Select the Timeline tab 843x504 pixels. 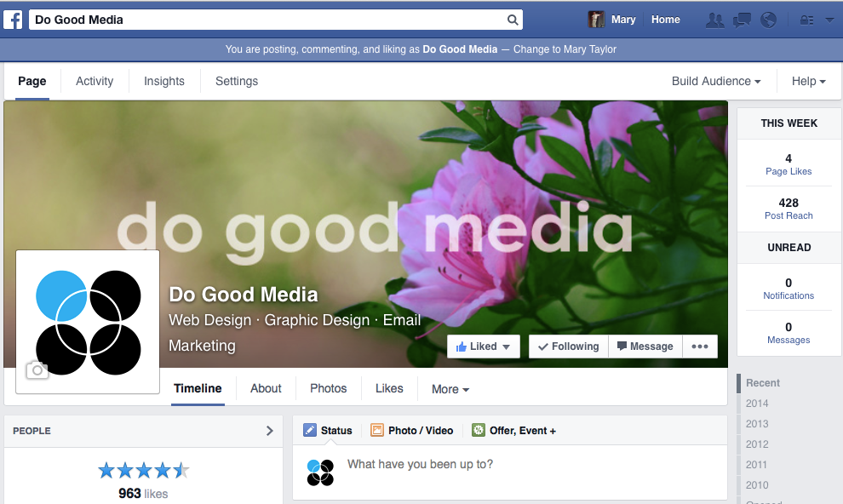click(x=198, y=388)
